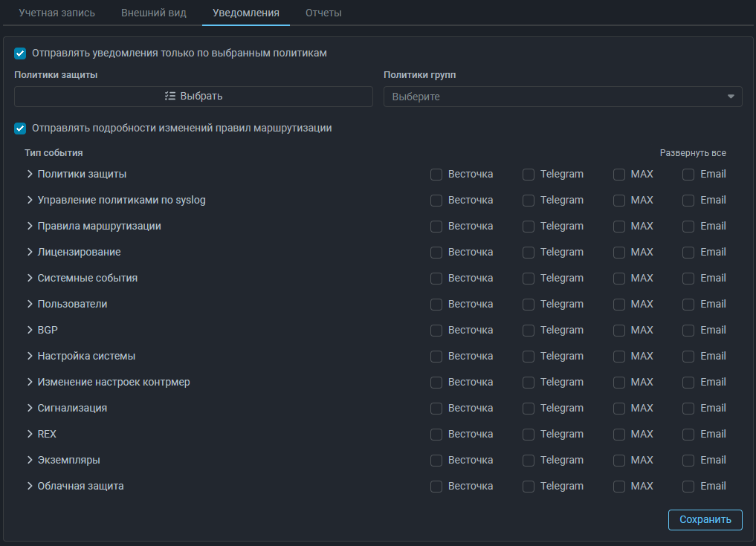Expand the Системные события row

click(30, 278)
